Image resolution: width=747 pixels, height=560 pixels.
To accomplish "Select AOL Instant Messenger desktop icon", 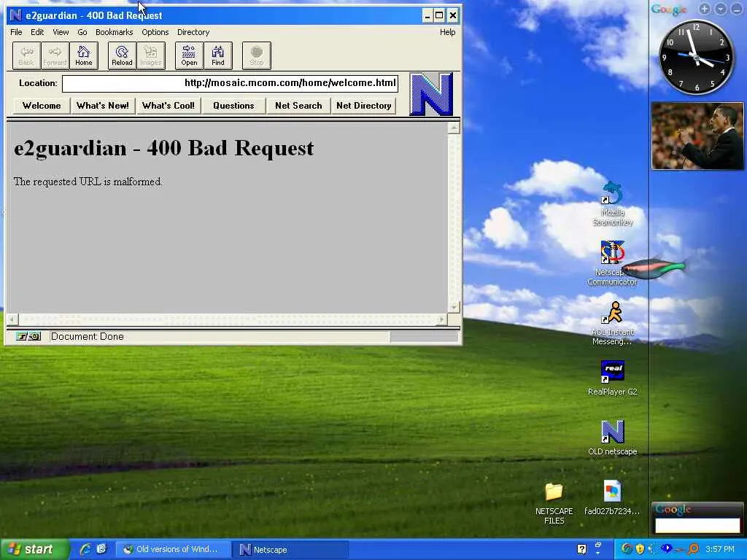I will 613,323.
